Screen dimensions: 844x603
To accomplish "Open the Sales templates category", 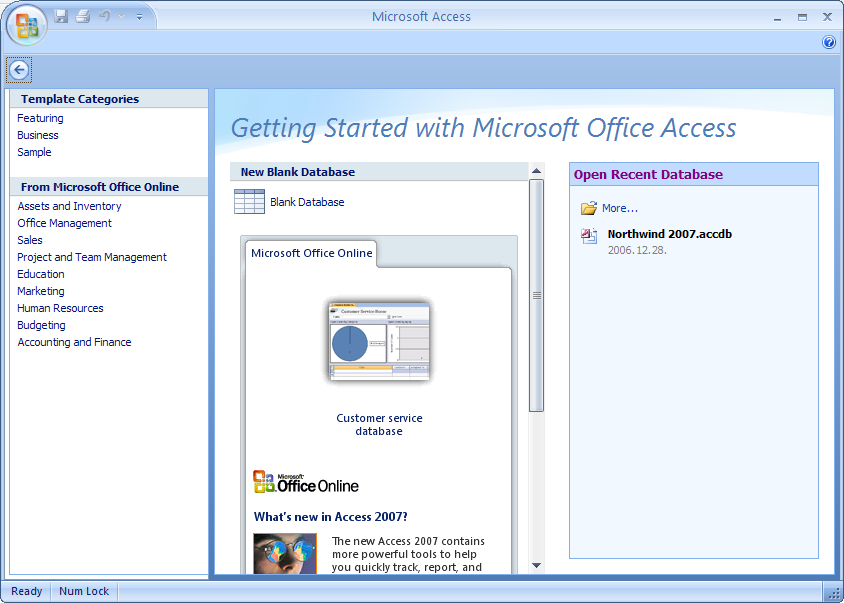I will (x=30, y=240).
